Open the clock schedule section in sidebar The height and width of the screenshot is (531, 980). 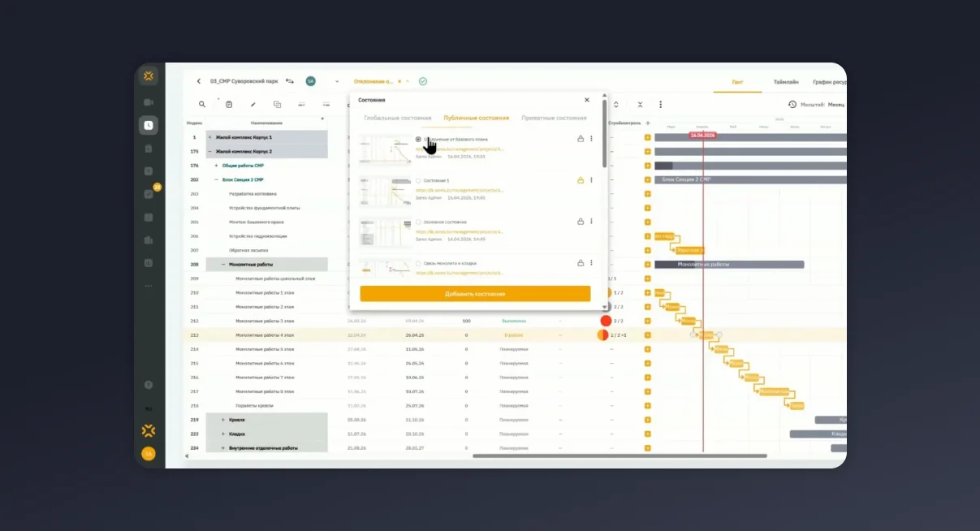149,125
